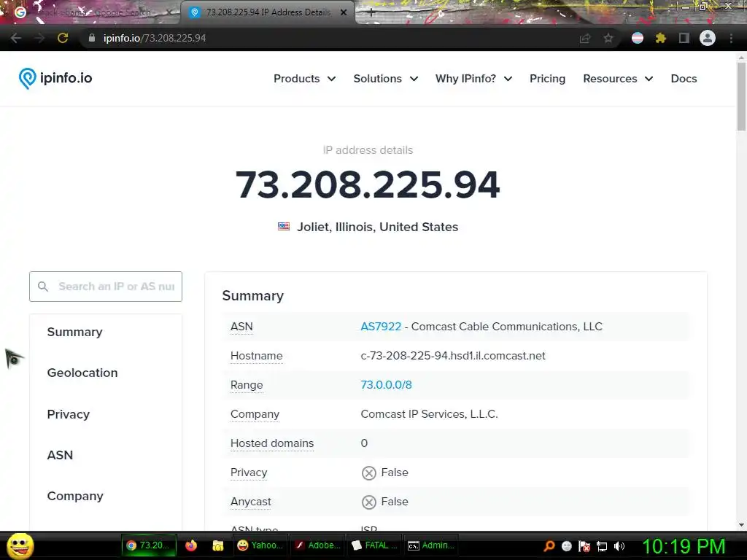Screen dimensions: 747x560
Task: Click the page vertical scrollbar thumb
Action: pos(741,96)
